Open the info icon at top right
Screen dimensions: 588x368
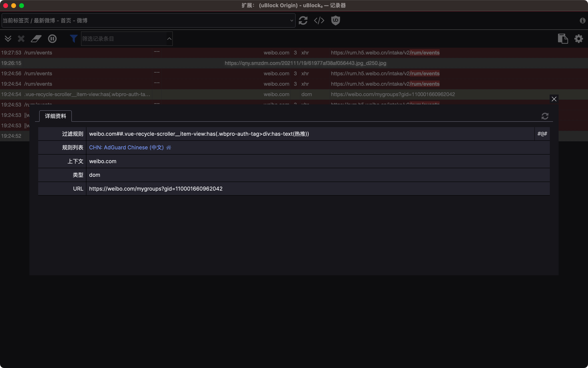click(x=582, y=20)
